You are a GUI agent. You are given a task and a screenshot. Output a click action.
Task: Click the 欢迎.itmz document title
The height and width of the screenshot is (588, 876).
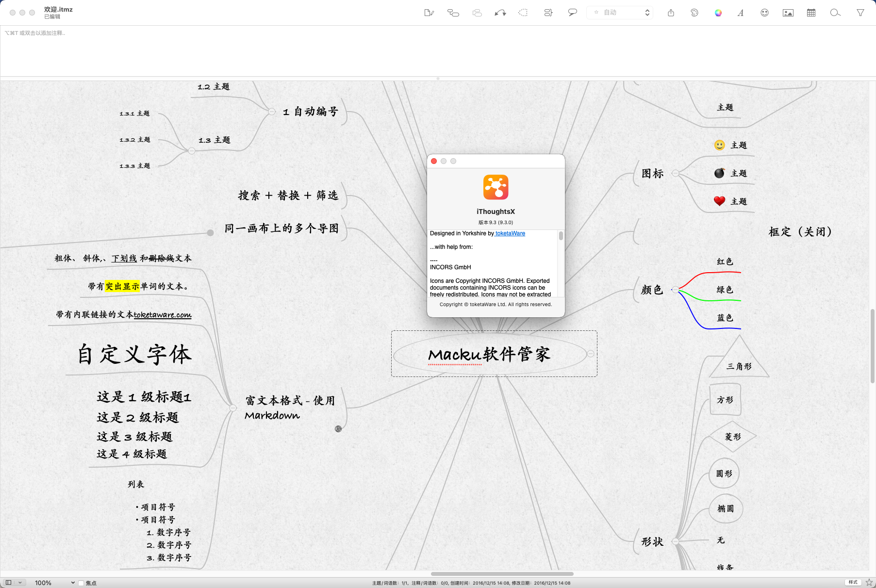[x=58, y=9]
